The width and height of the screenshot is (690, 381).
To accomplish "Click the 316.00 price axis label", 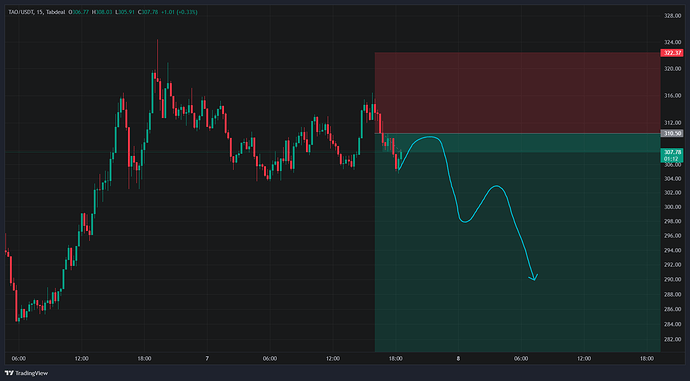I will point(672,95).
